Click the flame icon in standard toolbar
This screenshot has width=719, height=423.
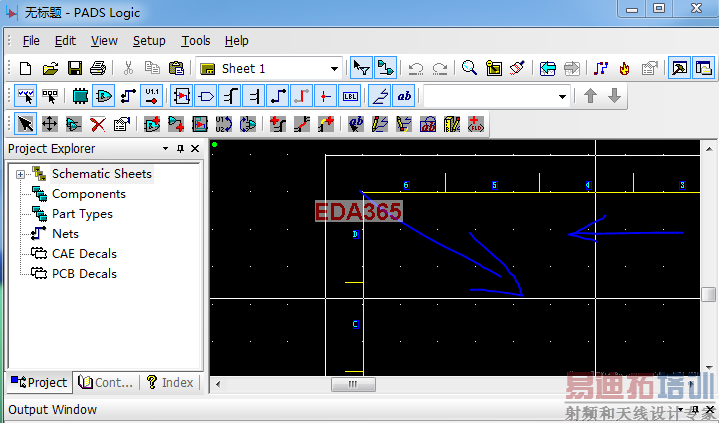625,69
